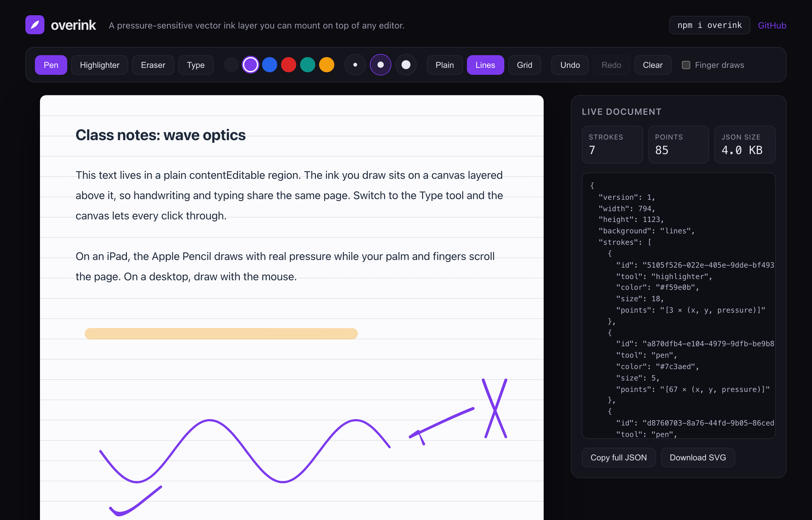Select the small pen size dot
Screen dimensions: 812x520
click(355, 65)
